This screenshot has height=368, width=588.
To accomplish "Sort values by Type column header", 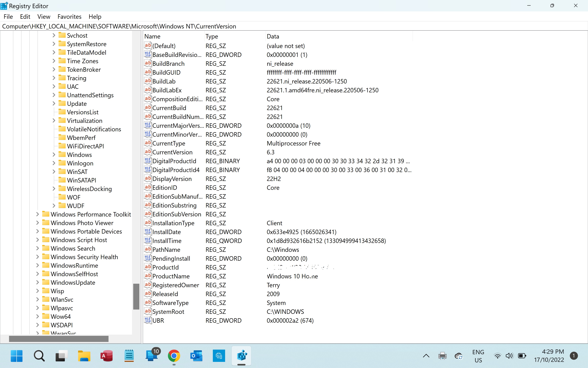I will pyautogui.click(x=235, y=36).
